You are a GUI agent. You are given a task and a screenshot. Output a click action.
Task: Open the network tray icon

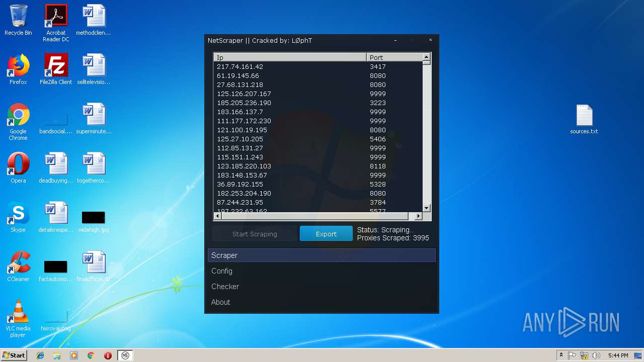(584, 355)
